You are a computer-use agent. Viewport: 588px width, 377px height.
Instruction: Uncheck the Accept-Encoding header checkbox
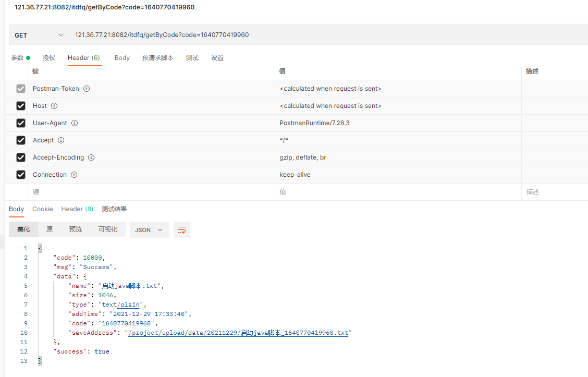pos(21,157)
